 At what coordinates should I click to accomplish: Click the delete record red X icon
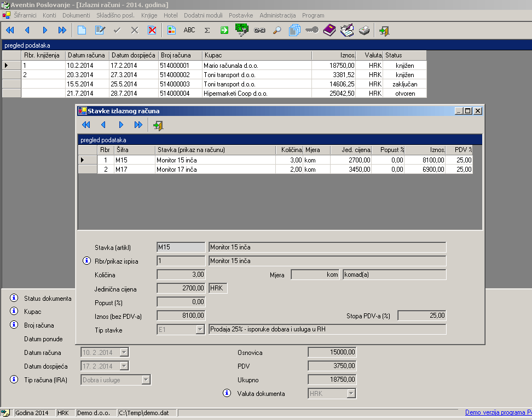pos(152,30)
